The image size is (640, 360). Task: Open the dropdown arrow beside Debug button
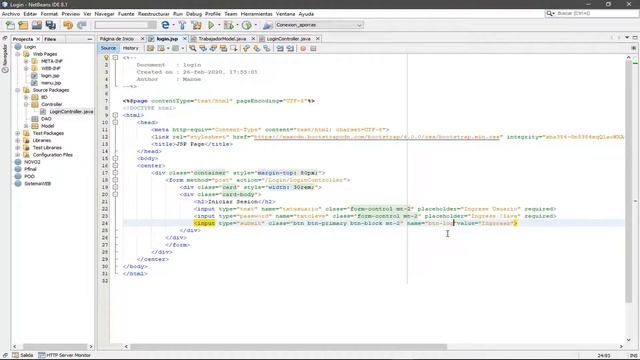click(x=237, y=25)
